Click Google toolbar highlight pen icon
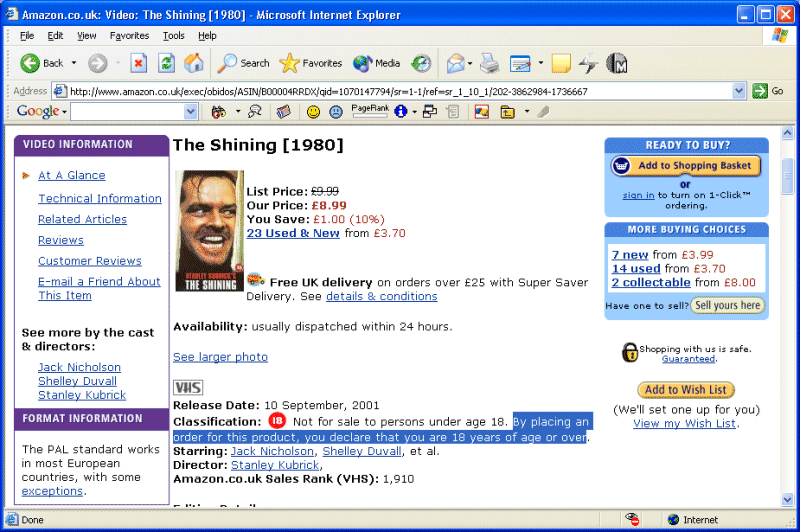This screenshot has width=800, height=532. coord(543,112)
